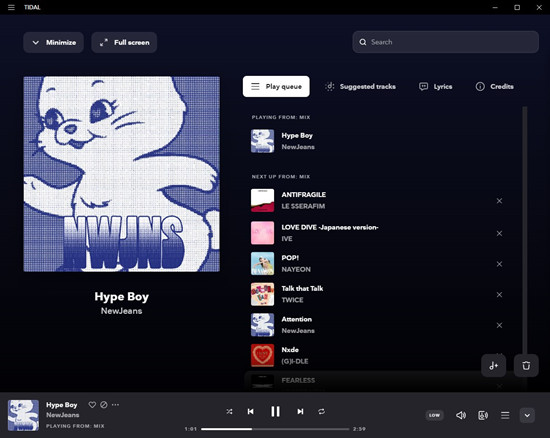Block Hype Boy using the block icon

click(104, 405)
